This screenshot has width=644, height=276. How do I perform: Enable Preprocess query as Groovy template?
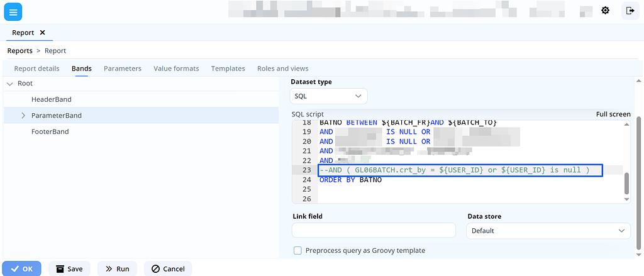297,250
